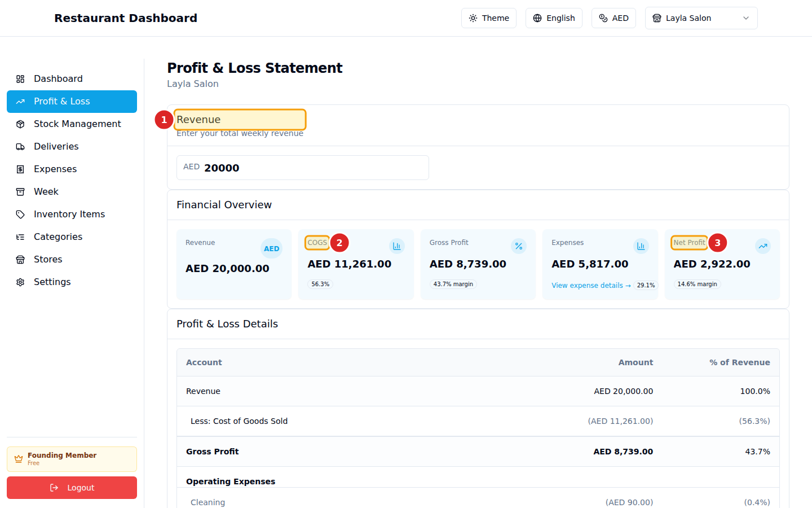Open the AED currency selector
Viewport: 812px width, 508px height.
(614, 18)
